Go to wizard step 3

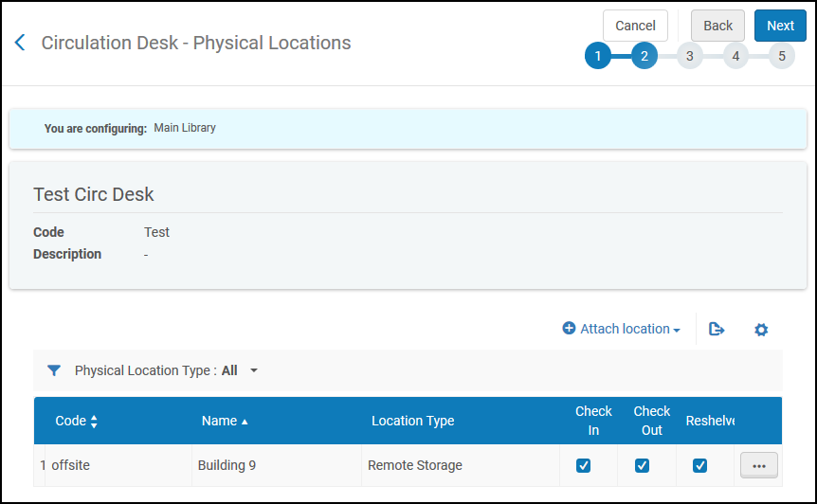[x=689, y=56]
